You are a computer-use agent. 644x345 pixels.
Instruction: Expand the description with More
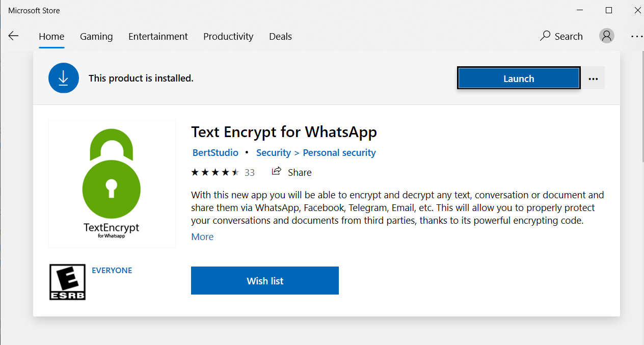[x=202, y=237]
